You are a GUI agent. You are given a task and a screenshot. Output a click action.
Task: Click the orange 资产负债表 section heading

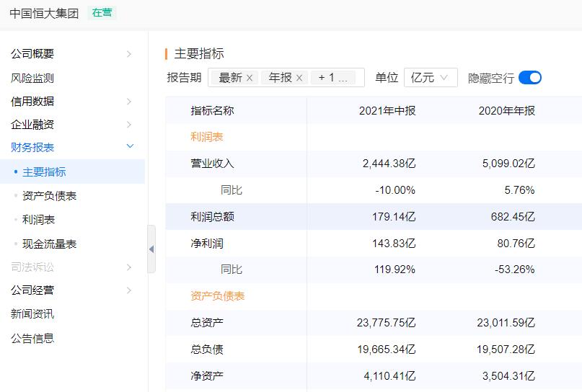pyautogui.click(x=218, y=296)
